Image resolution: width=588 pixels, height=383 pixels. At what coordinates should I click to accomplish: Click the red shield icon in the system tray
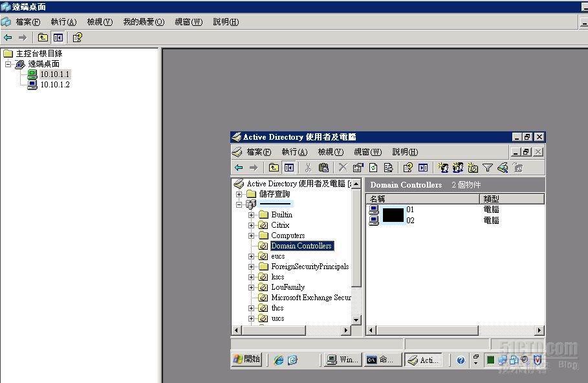point(537,360)
